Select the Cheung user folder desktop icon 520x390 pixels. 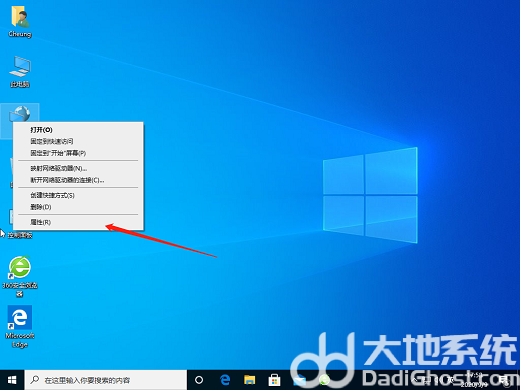tap(20, 22)
